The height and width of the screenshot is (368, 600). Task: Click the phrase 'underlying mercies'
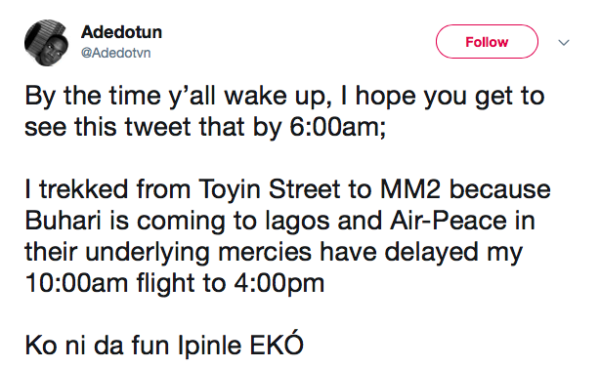(198, 253)
